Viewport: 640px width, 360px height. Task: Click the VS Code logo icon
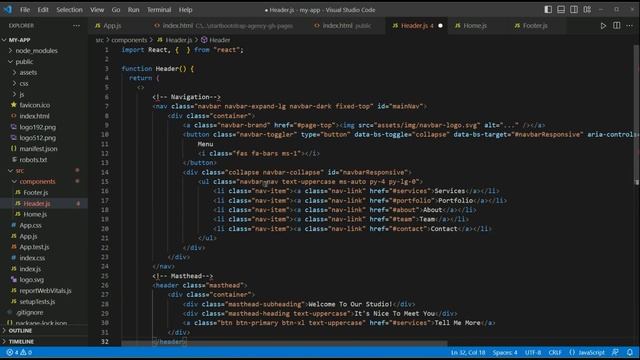tap(7, 9)
